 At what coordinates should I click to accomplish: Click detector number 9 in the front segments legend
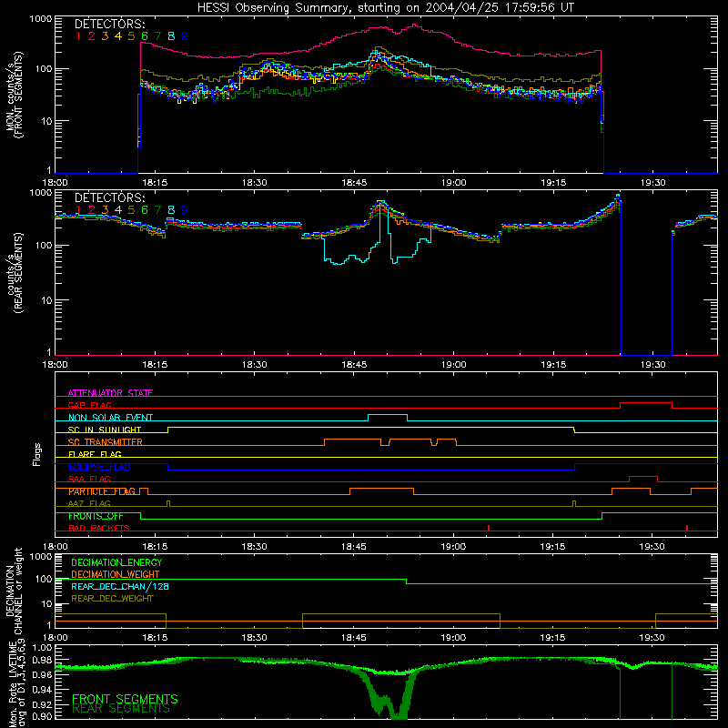pos(185,36)
